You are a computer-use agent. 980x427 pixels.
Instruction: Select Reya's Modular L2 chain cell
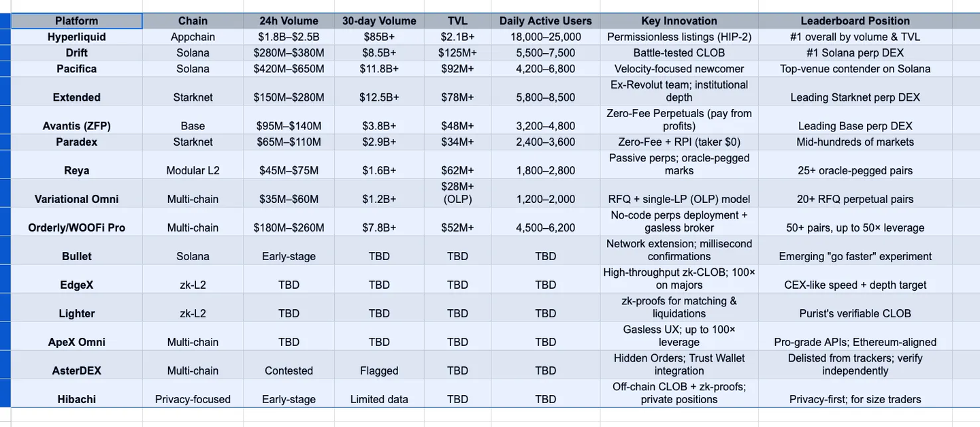193,170
